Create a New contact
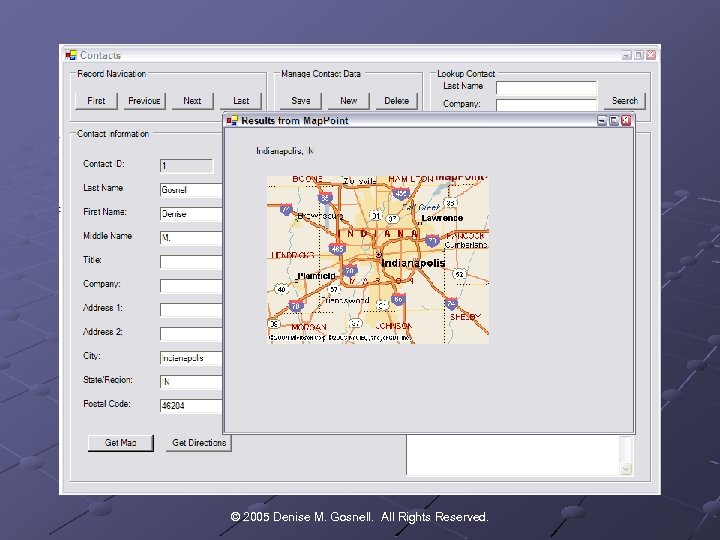Screen dimensions: 720x540 349,101
